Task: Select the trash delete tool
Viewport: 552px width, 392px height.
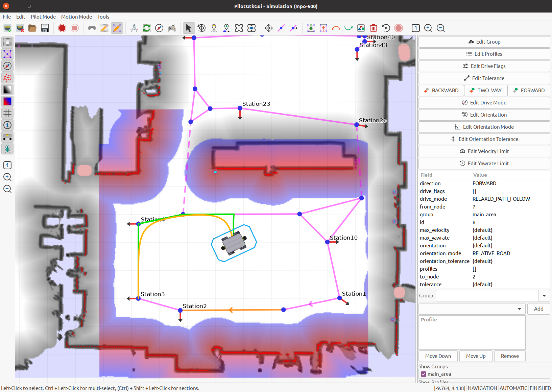Action: 374,28
